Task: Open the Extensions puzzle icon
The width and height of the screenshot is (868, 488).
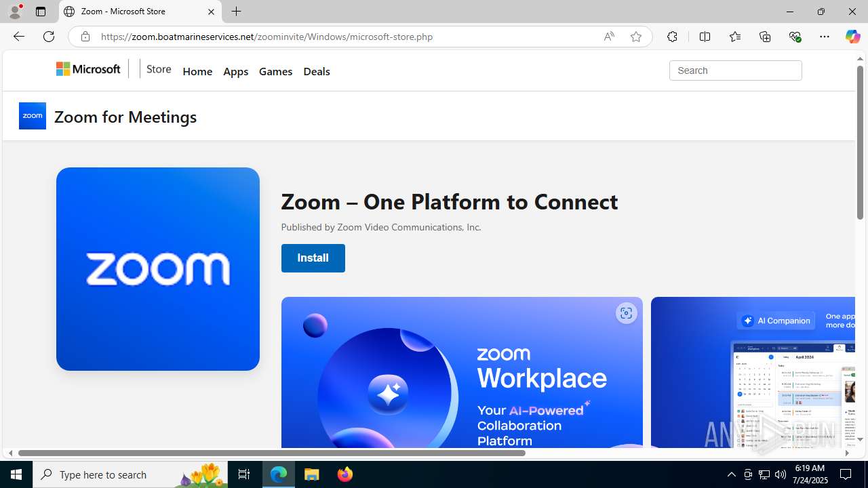Action: pos(672,37)
